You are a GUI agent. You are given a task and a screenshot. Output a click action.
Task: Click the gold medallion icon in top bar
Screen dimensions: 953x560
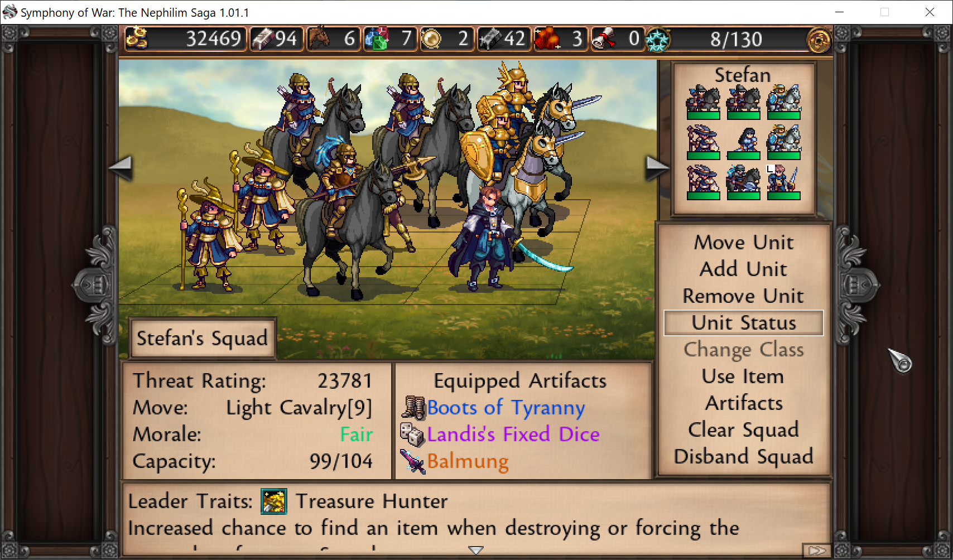tap(819, 40)
